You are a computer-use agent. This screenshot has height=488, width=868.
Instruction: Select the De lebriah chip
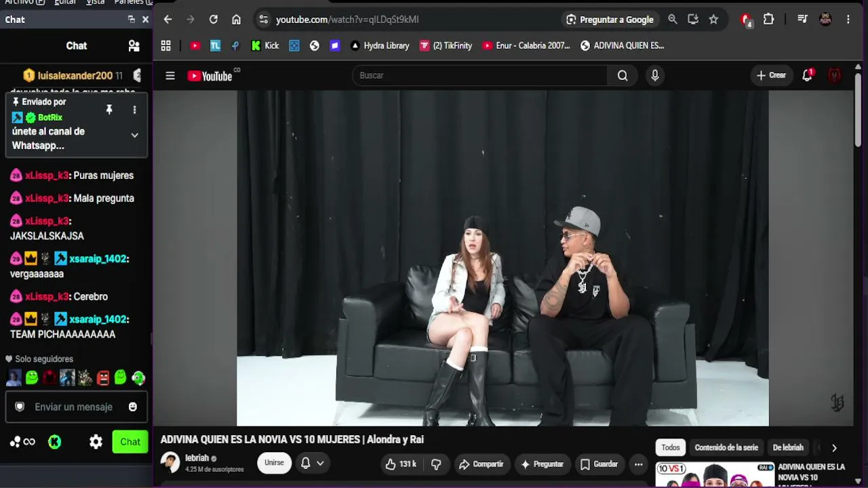(x=788, y=447)
